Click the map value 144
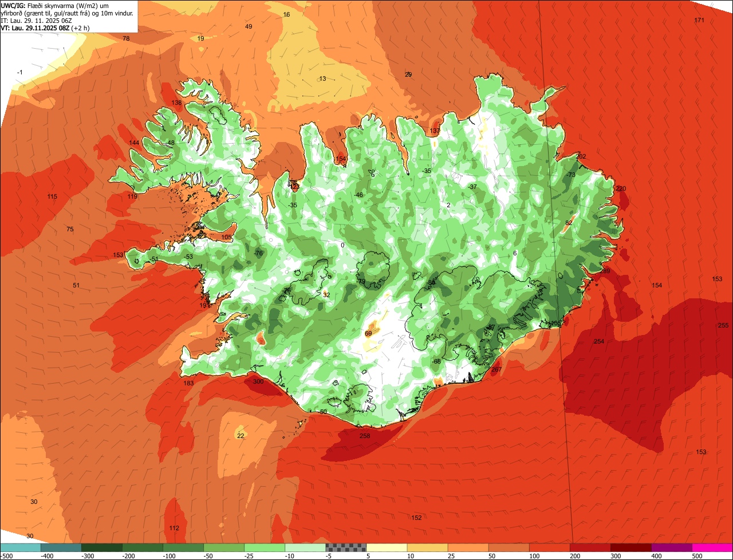 (134, 143)
